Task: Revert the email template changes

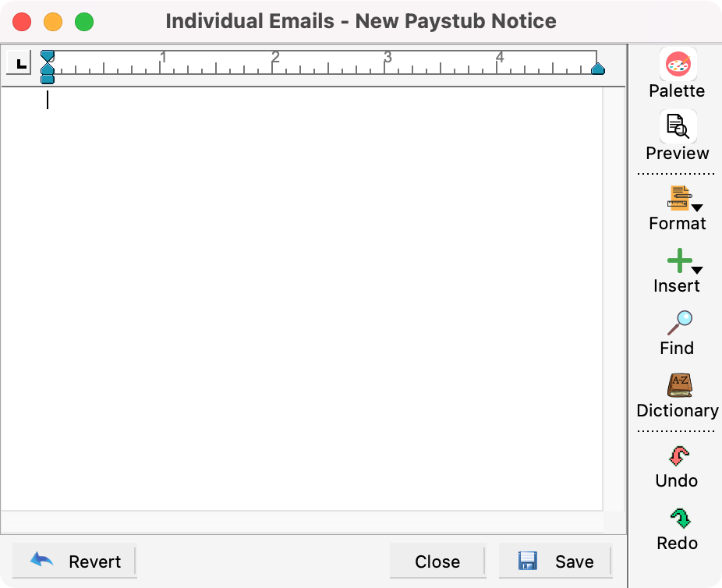Action: coord(75,561)
